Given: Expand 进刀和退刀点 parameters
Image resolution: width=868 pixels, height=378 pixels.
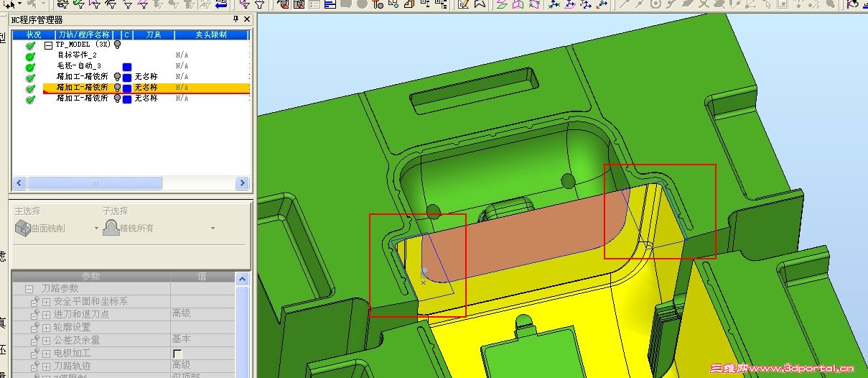Looking at the screenshot, I should tap(46, 314).
